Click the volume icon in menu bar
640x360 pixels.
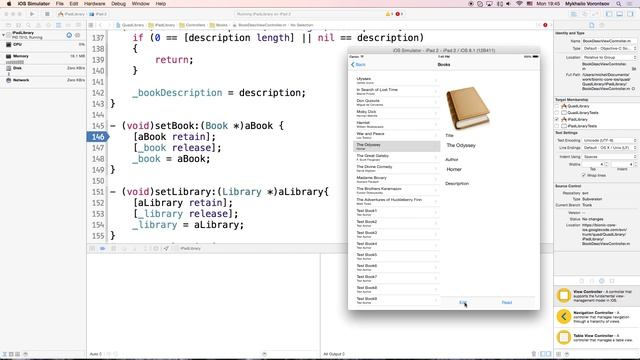[509, 4]
